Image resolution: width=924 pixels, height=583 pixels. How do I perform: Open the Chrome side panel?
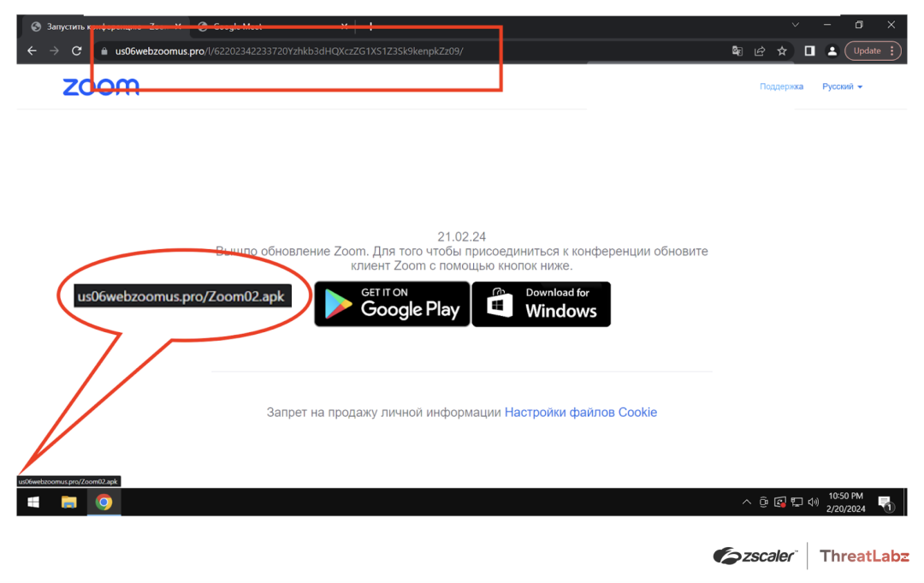(809, 51)
